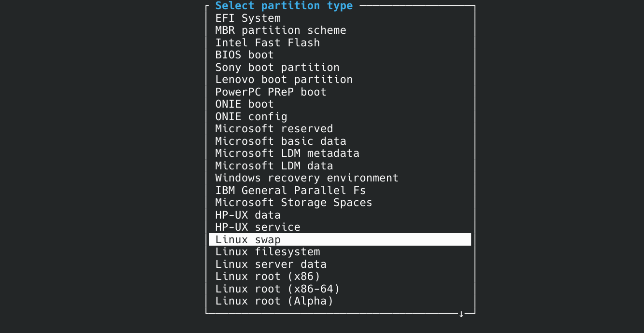Viewport: 644px width, 333px height.
Task: Pick the BIOS boot partition type
Action: click(244, 55)
